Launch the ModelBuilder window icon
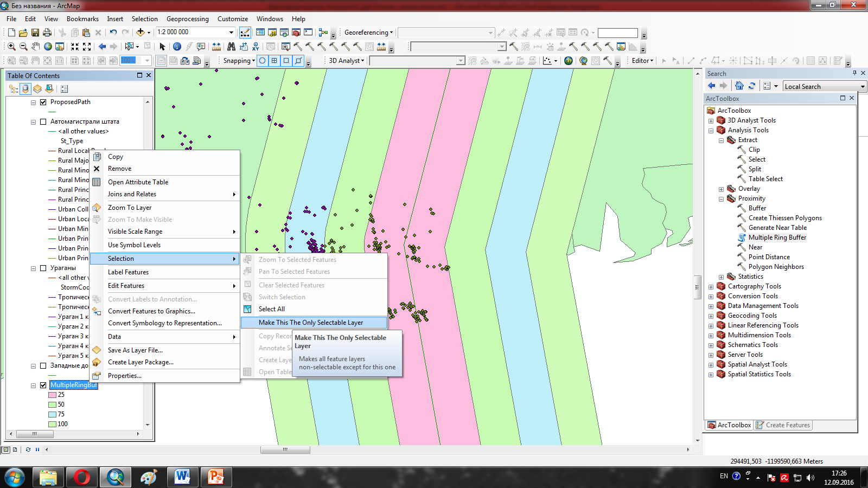Screen dimensions: 868x488 [323, 33]
